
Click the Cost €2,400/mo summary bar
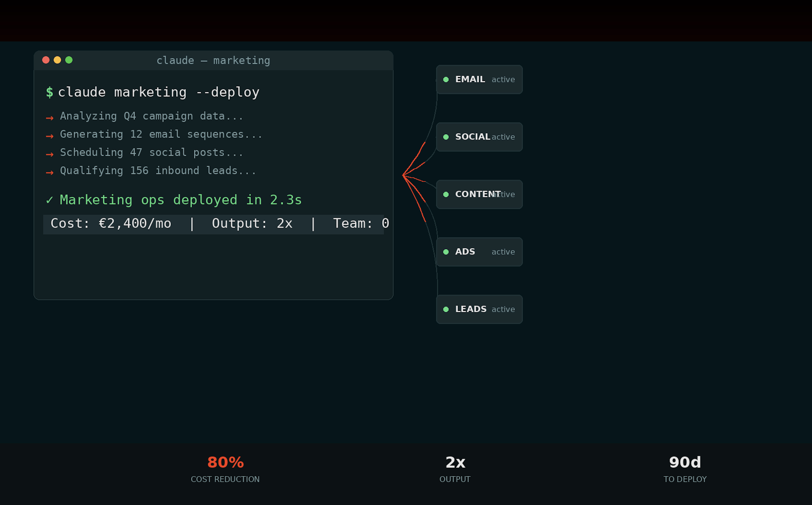(213, 224)
